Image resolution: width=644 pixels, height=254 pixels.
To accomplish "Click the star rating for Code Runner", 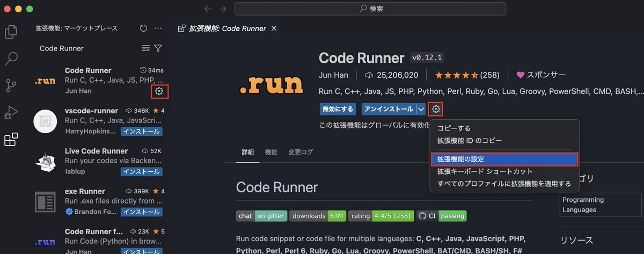I will (467, 75).
